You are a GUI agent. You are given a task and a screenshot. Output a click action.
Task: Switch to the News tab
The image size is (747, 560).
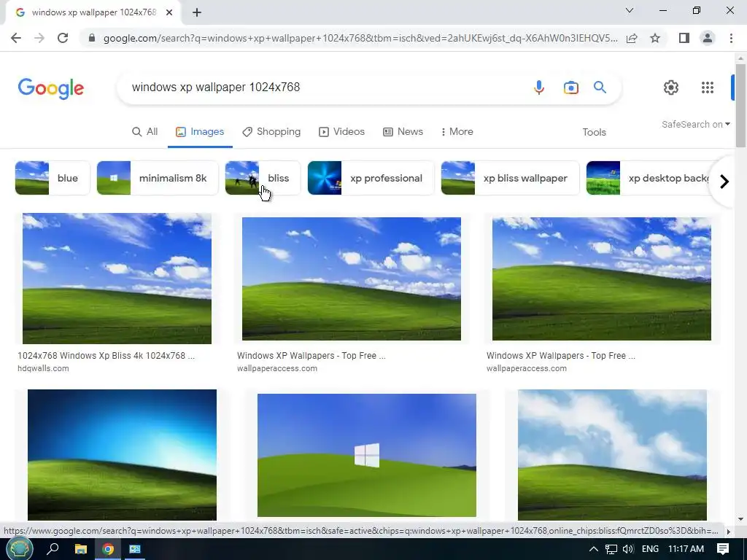coord(403,132)
